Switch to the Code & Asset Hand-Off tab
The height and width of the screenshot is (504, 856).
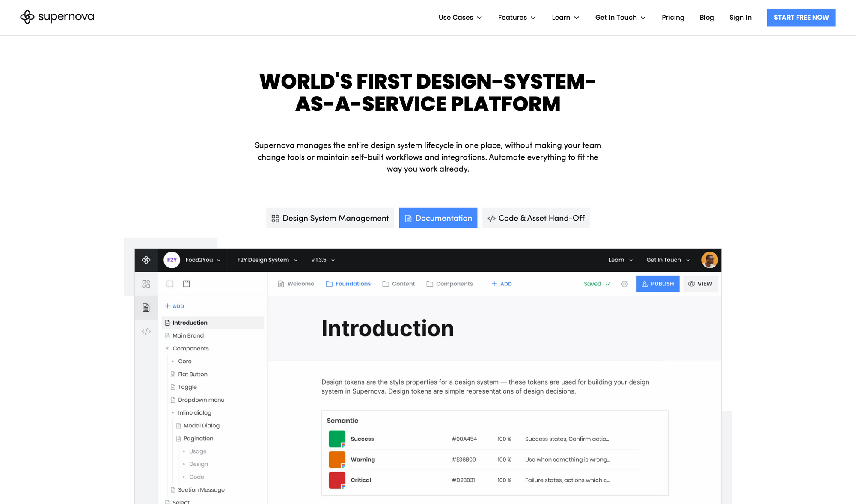coord(536,218)
